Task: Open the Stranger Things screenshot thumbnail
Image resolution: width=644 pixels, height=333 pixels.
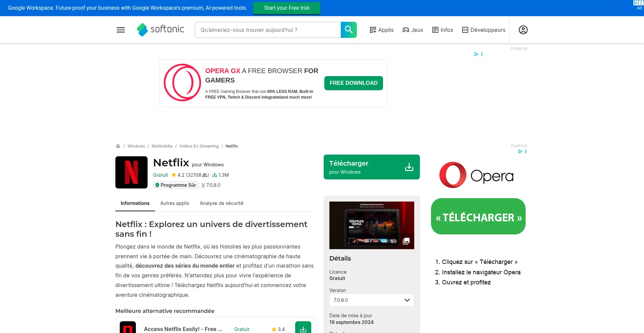Action: 372,225
